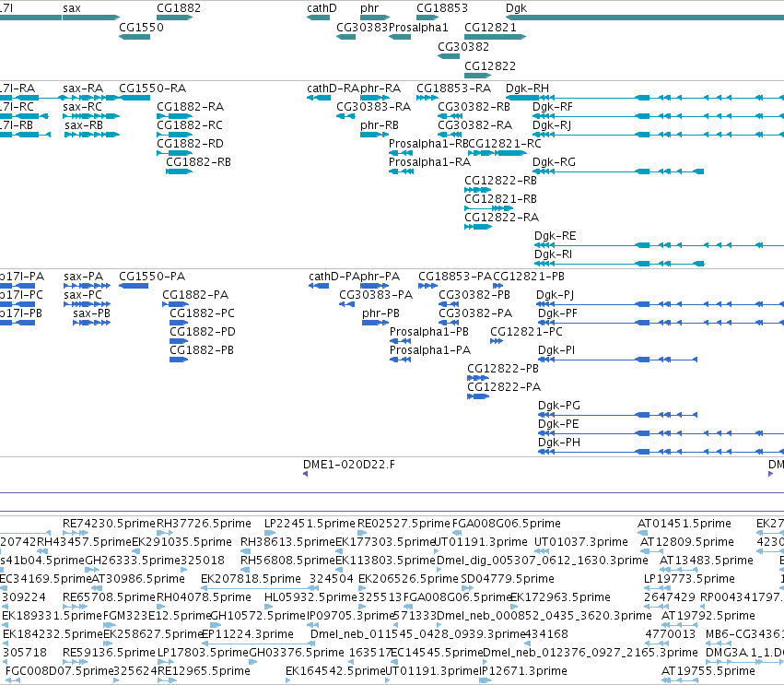Open protein cathD-PA
This screenshot has width=784, height=685.
(334, 277)
